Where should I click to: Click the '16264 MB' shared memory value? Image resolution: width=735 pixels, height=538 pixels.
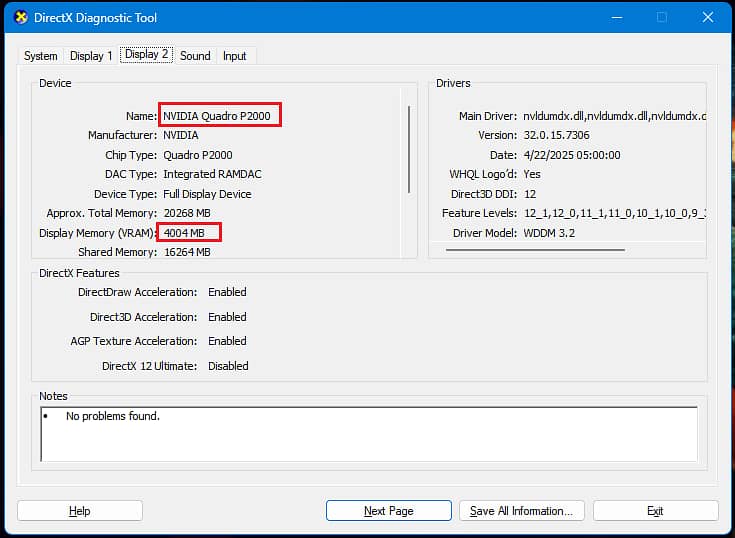(187, 252)
